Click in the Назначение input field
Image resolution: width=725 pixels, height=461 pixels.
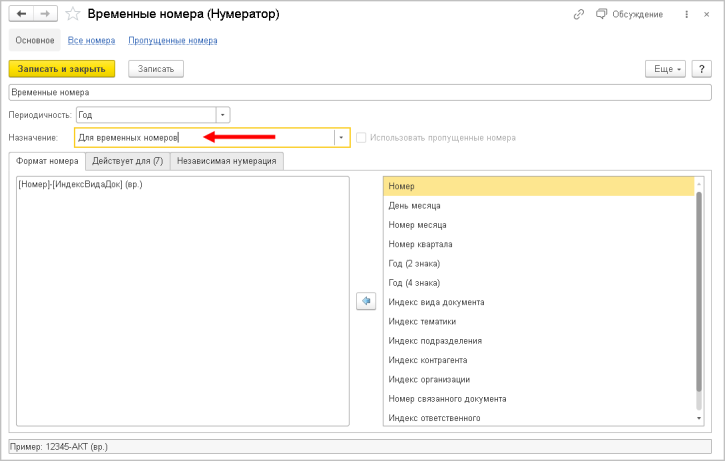pos(204,138)
